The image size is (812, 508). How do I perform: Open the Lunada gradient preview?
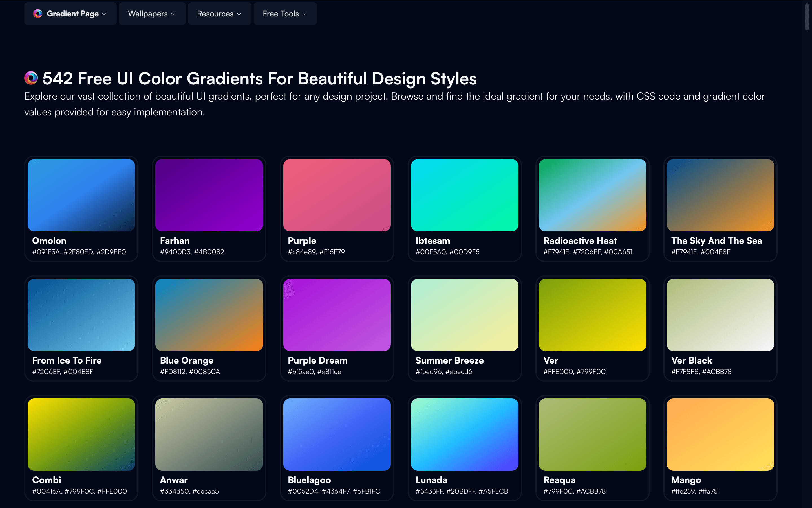click(x=465, y=434)
